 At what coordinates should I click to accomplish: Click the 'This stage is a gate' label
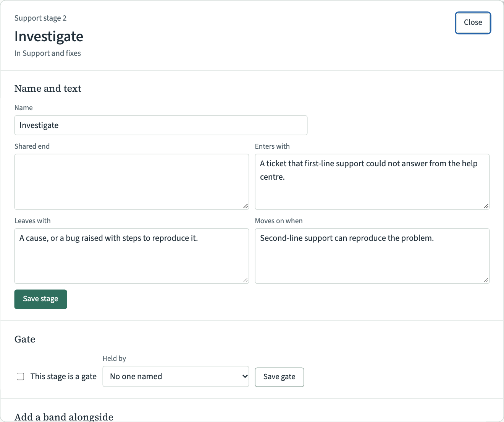pyautogui.click(x=63, y=377)
